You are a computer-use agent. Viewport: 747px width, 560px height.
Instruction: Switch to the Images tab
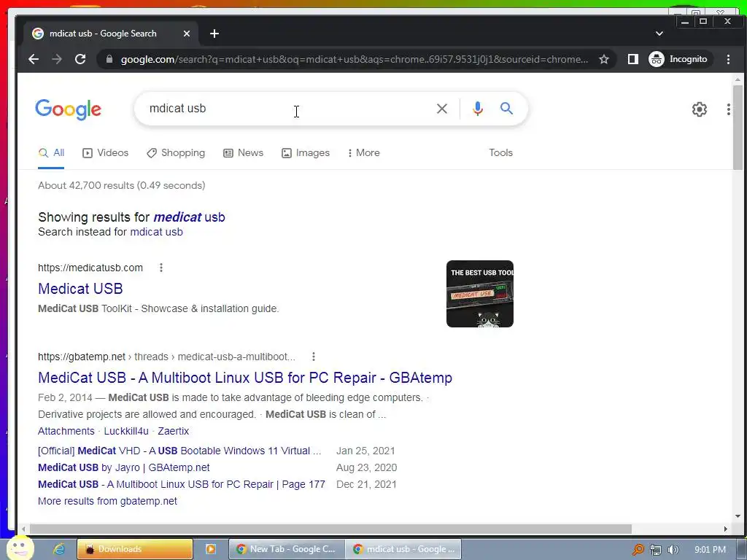click(x=306, y=153)
